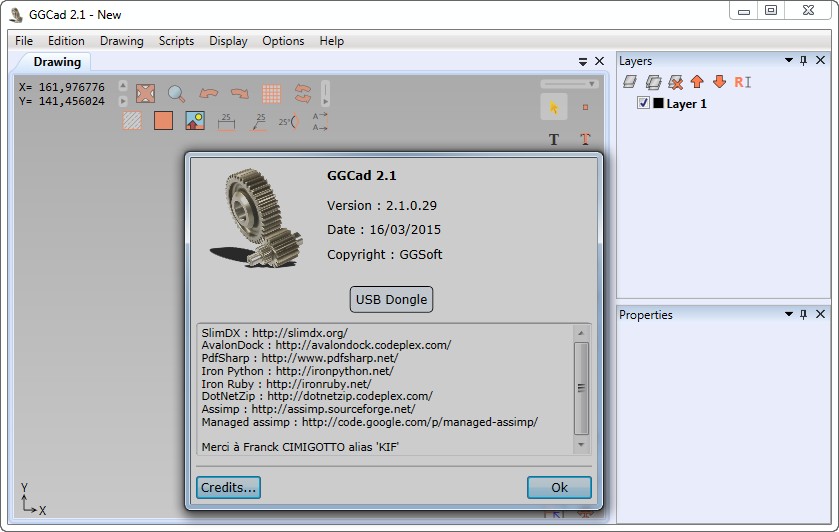Image resolution: width=839 pixels, height=532 pixels.
Task: Click credits list scroll down arrow
Action: 581,445
